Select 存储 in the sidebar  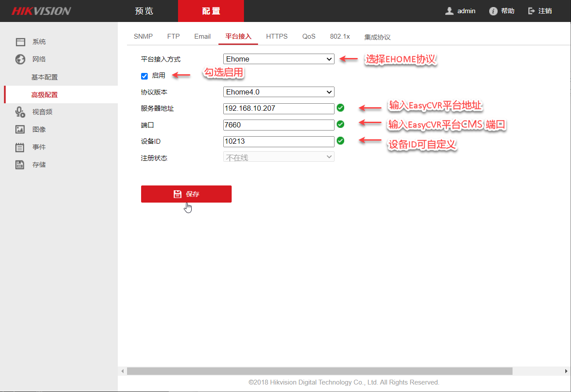pos(39,165)
